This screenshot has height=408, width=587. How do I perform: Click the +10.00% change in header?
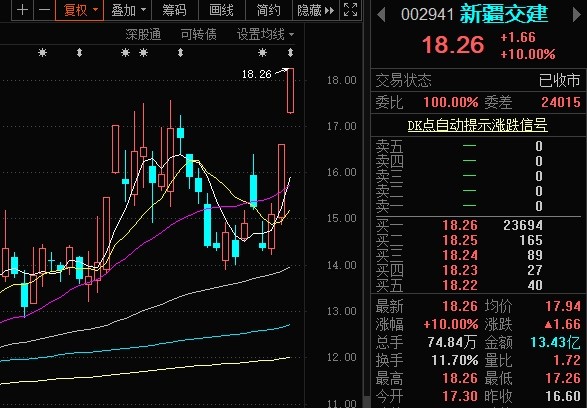[527, 54]
